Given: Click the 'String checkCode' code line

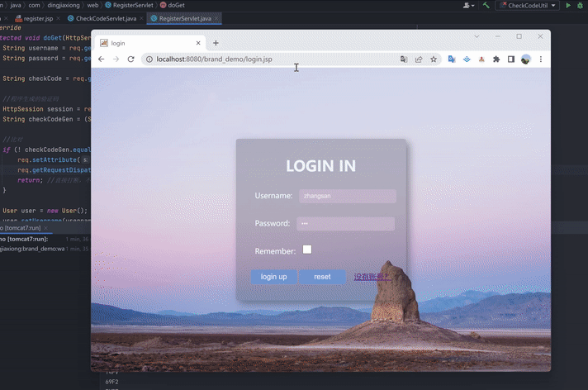Looking at the screenshot, I should [x=46, y=78].
